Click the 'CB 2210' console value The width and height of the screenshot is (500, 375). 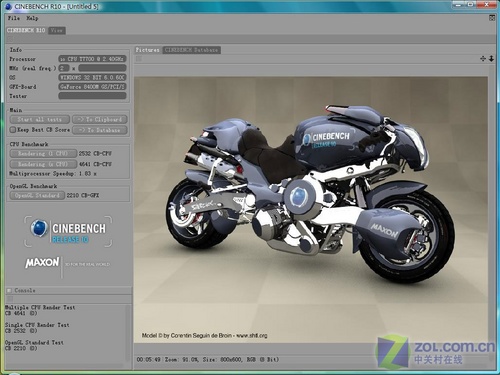15,348
